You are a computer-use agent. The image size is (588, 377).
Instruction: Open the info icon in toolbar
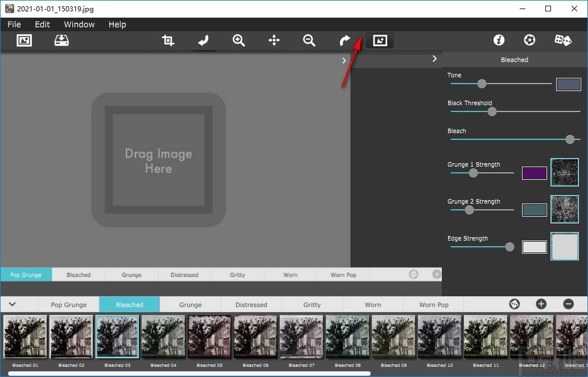click(x=499, y=40)
